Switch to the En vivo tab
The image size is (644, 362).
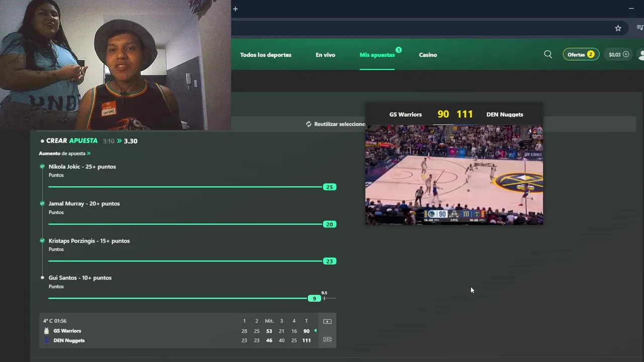[325, 55]
